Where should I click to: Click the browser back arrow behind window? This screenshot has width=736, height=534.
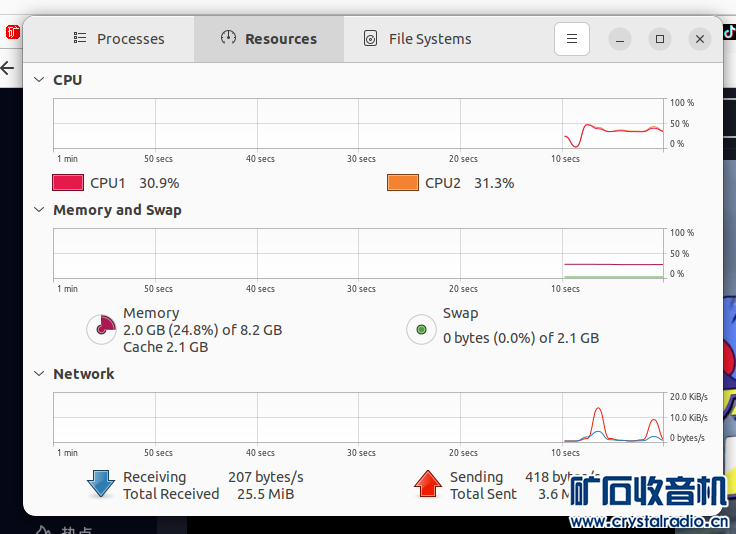coord(7,69)
